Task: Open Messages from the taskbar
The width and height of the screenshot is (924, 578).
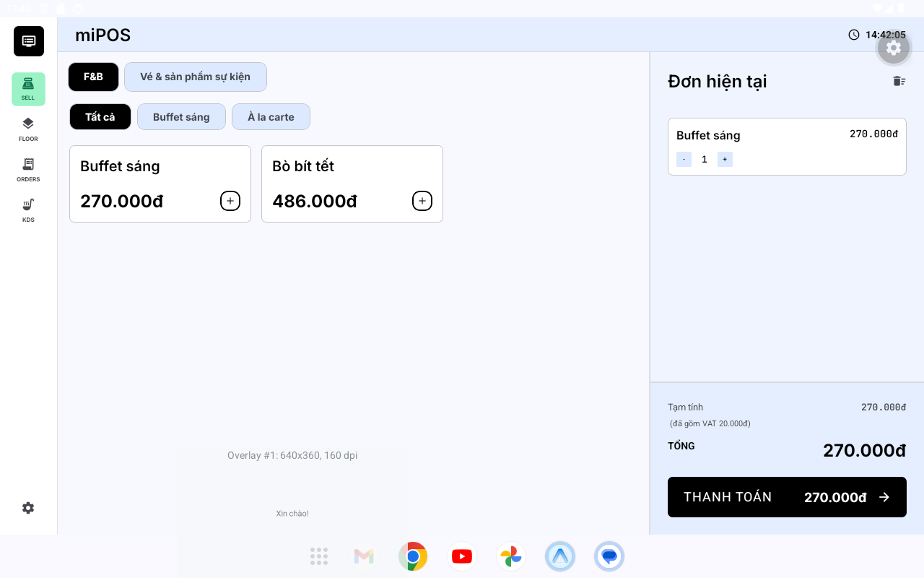Action: tap(609, 556)
